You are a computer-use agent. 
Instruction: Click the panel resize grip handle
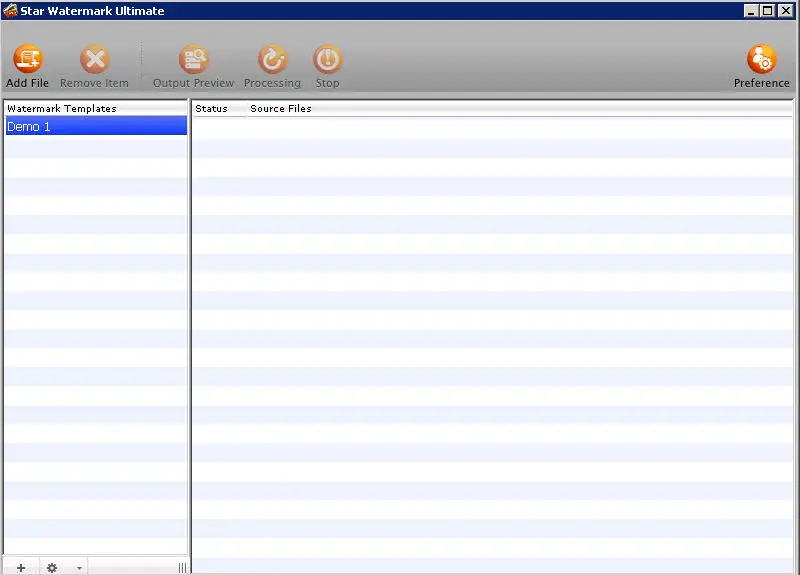click(x=182, y=568)
